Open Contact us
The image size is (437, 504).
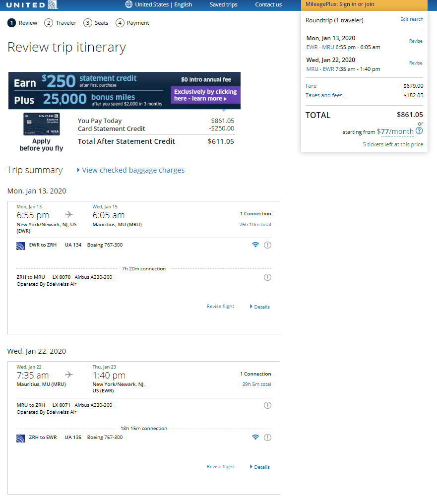tap(268, 4)
